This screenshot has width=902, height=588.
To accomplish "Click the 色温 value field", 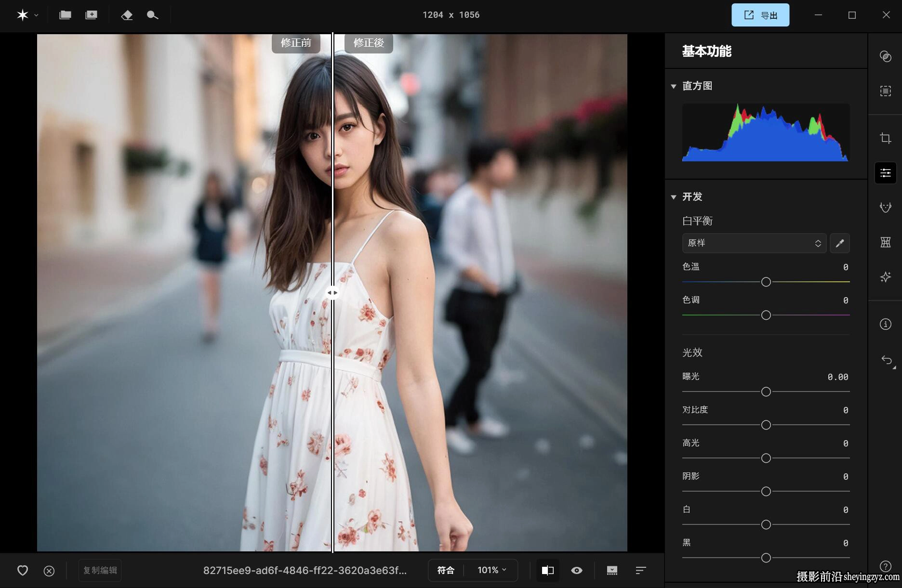I will (x=846, y=267).
